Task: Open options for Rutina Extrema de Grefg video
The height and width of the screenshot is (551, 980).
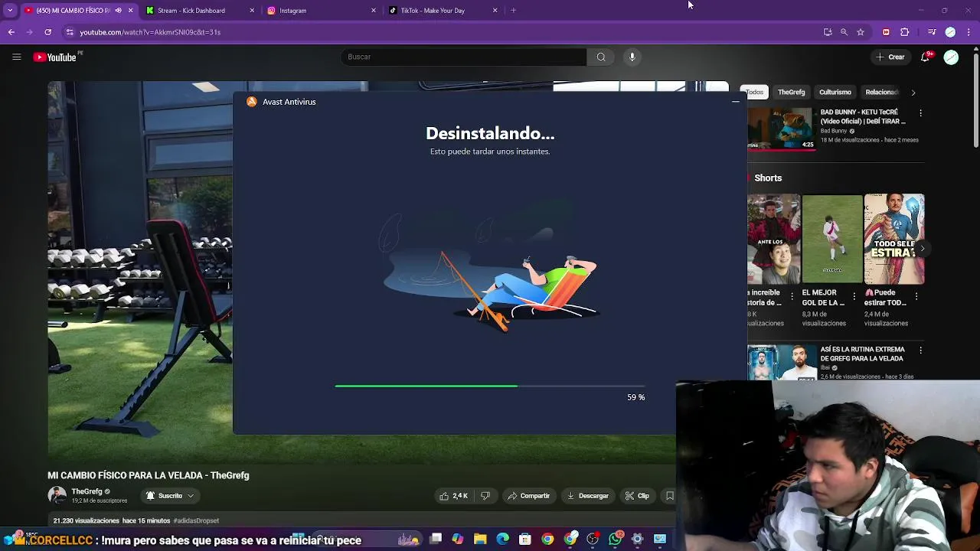Action: (920, 350)
